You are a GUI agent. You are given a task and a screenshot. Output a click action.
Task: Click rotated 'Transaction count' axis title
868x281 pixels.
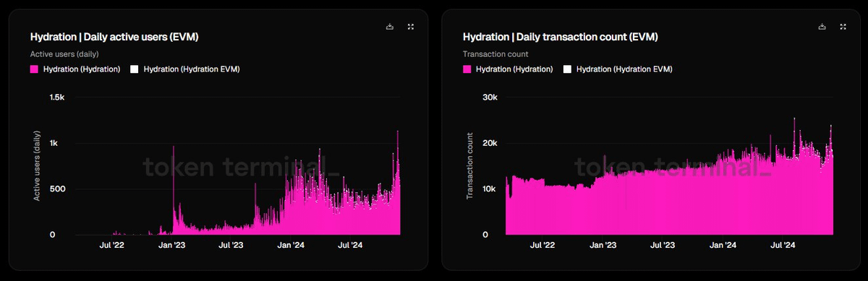tap(470, 165)
